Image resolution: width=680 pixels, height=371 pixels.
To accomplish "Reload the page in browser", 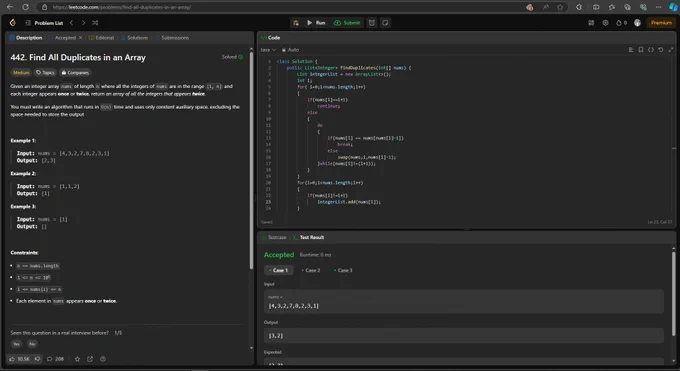I will point(25,7).
